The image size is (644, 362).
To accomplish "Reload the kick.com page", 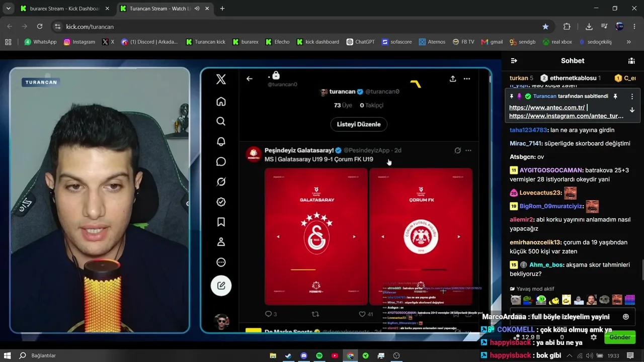I will pyautogui.click(x=40, y=27).
